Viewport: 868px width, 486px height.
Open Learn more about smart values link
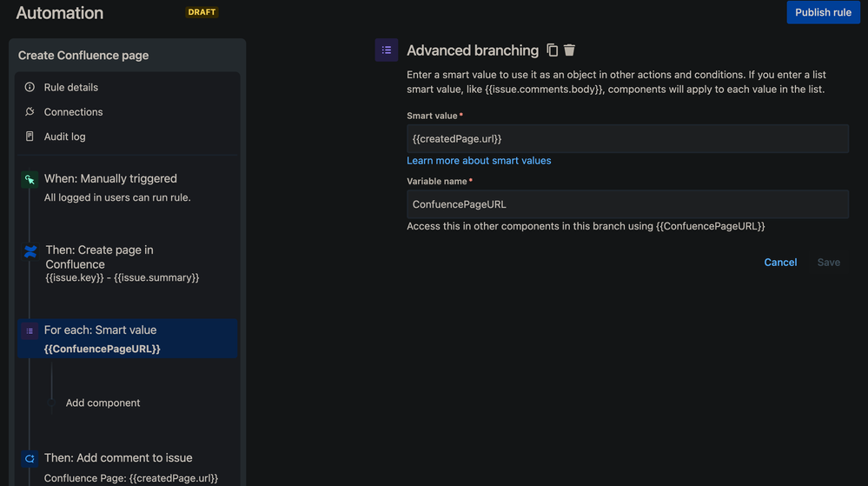[479, 160]
